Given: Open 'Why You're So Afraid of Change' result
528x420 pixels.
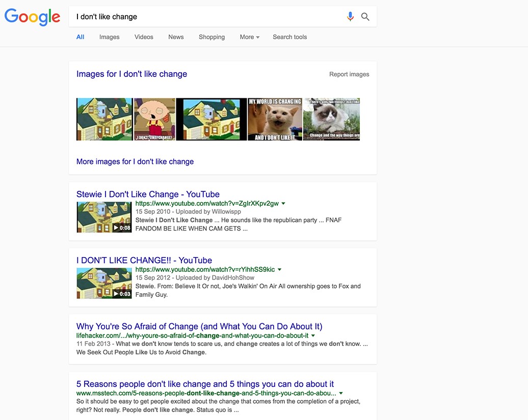Looking at the screenshot, I should click(199, 326).
